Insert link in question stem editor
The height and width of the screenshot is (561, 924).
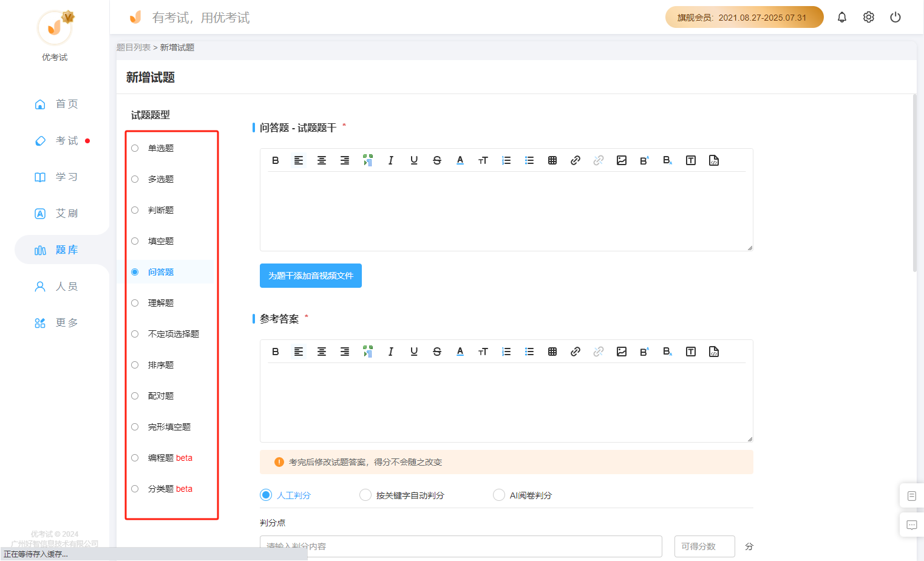point(576,160)
